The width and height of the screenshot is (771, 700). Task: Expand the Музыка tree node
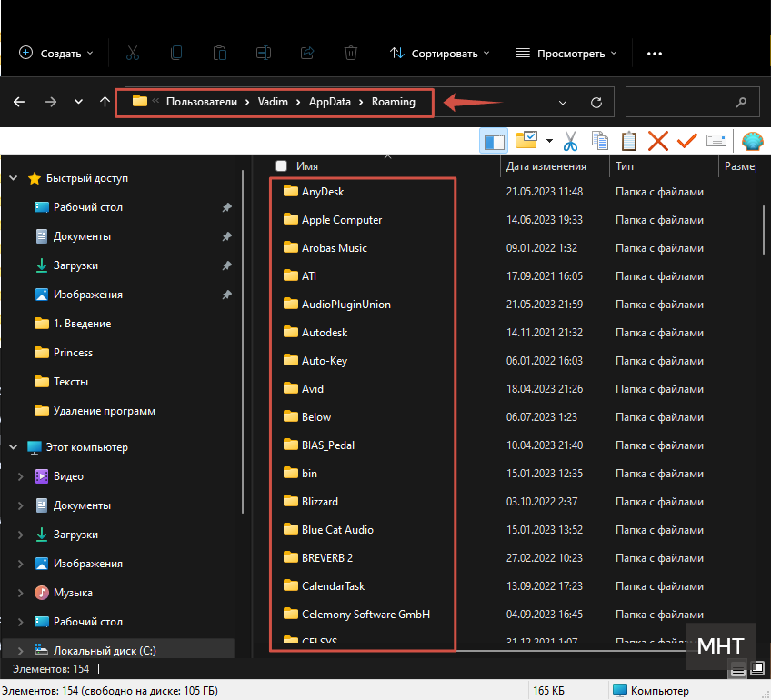point(21,593)
